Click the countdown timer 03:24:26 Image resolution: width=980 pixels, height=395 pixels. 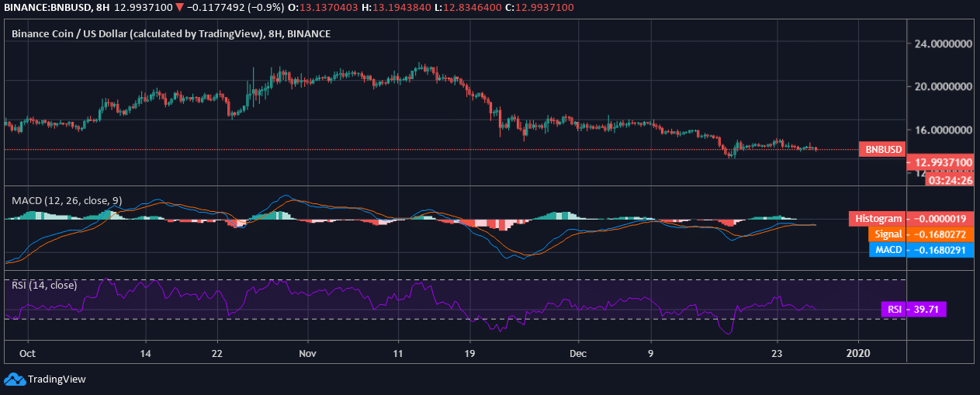[951, 180]
